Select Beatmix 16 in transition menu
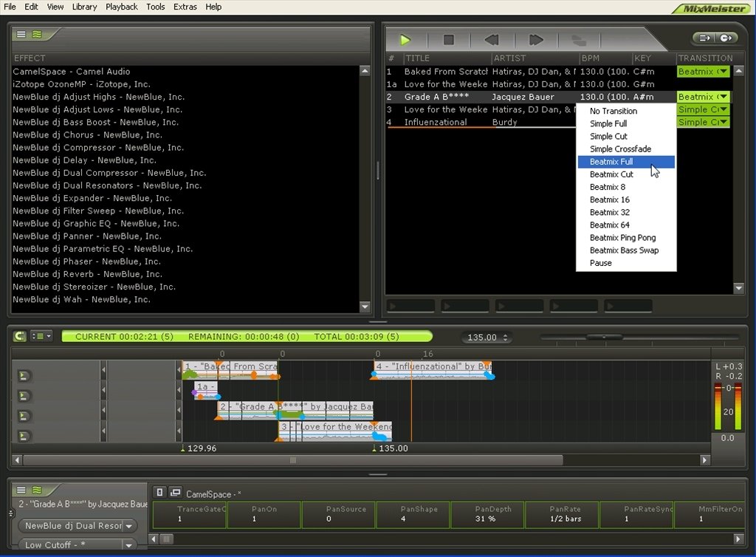Screen dimensions: 756x557 pos(626,199)
